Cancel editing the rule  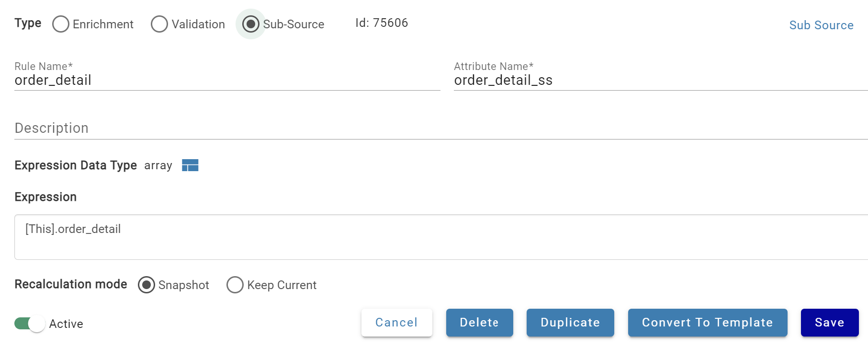point(396,323)
